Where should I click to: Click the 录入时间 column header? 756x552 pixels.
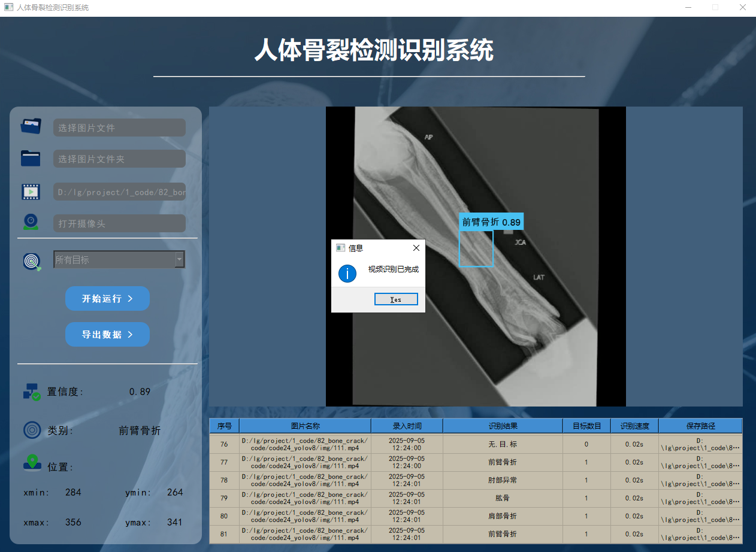[407, 426]
